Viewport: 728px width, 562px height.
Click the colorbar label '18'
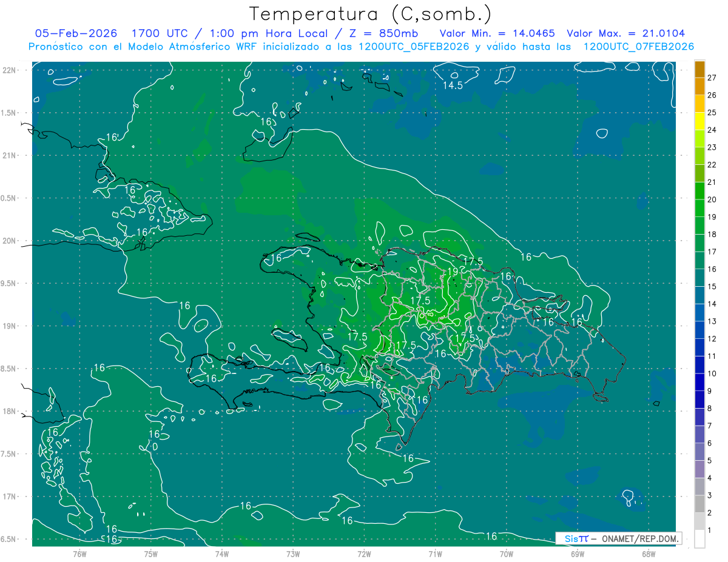click(x=712, y=234)
